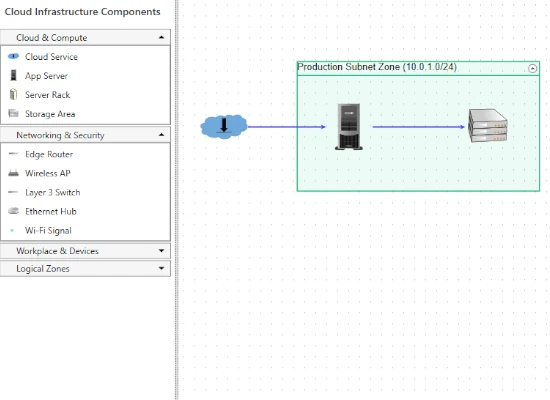This screenshot has width=550, height=400.
Task: Collapse the Production Subnet Zone group
Action: click(x=532, y=68)
